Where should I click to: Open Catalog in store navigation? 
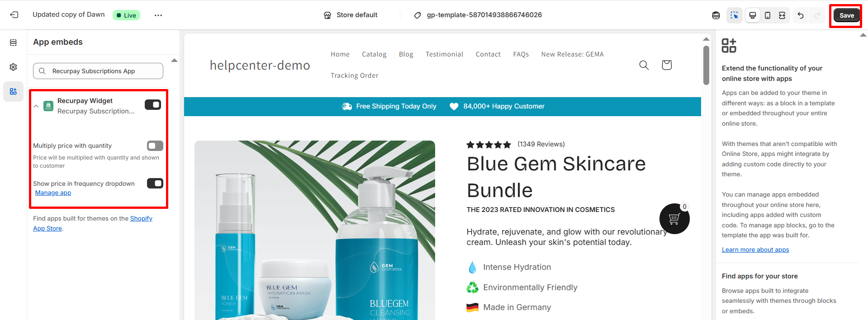(374, 54)
